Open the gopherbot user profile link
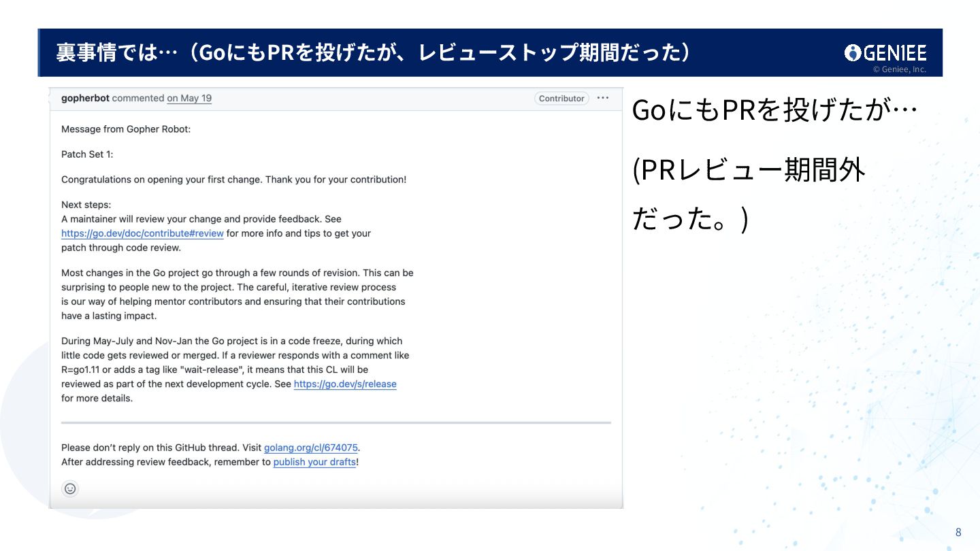980x551 pixels. point(85,98)
